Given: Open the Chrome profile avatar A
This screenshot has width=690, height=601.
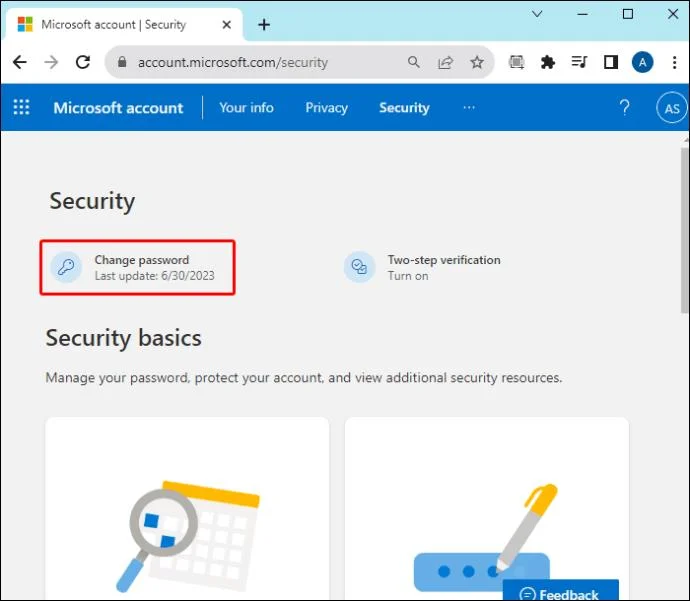Looking at the screenshot, I should click(x=642, y=62).
